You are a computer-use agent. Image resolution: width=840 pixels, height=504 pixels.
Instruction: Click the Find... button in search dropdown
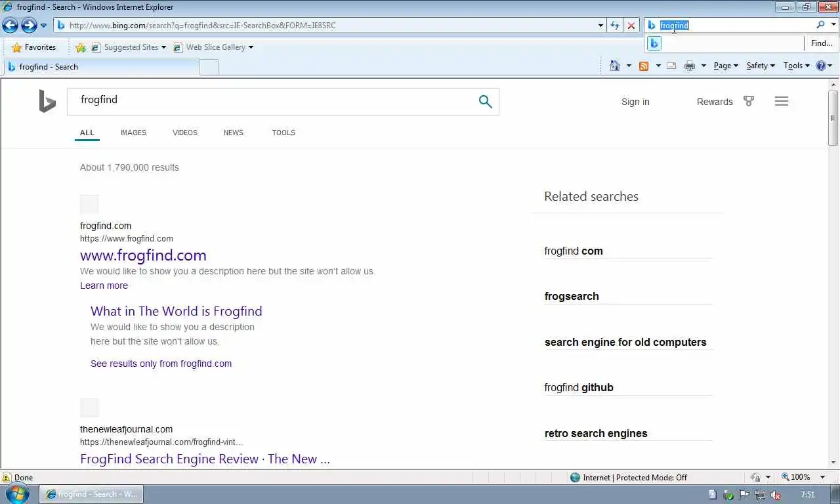coord(821,43)
